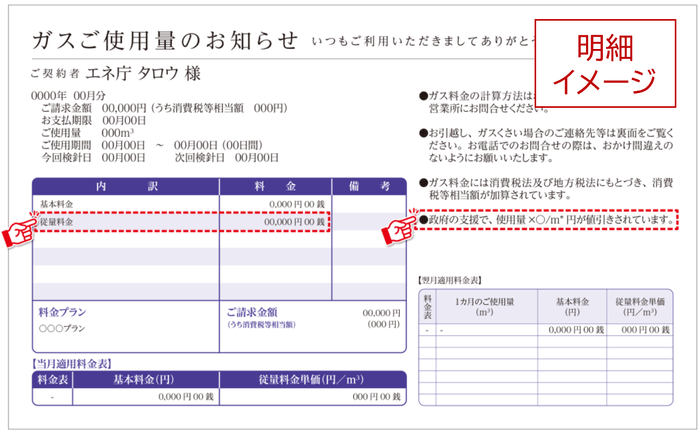Select the 【当月適用料金表】 heading
Image resolution: width=700 pixels, height=432 pixels.
click(x=71, y=364)
